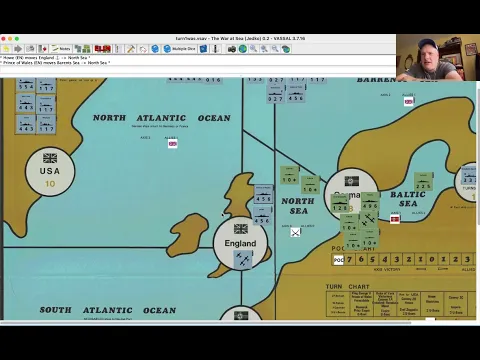Select the POC marker on the POC chart
This screenshot has width=480, height=360.
pyautogui.click(x=339, y=260)
